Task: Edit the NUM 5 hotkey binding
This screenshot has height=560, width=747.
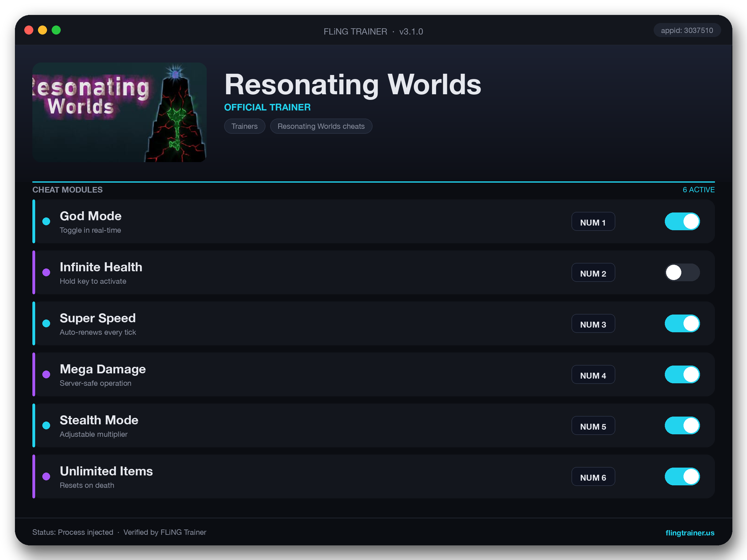Action: tap(593, 425)
